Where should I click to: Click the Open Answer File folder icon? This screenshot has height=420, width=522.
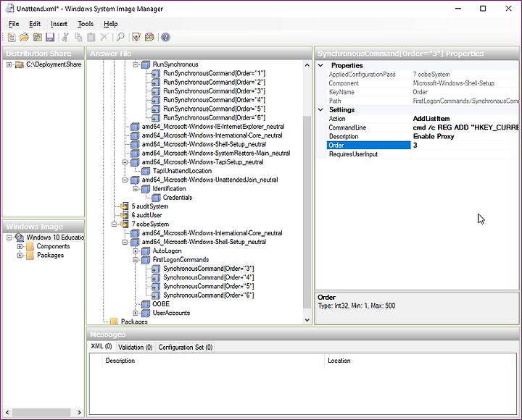25,37
